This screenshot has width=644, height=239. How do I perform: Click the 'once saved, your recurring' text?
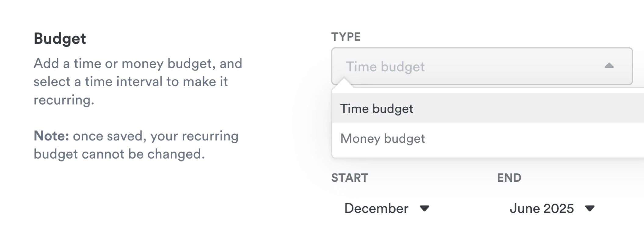click(x=156, y=136)
